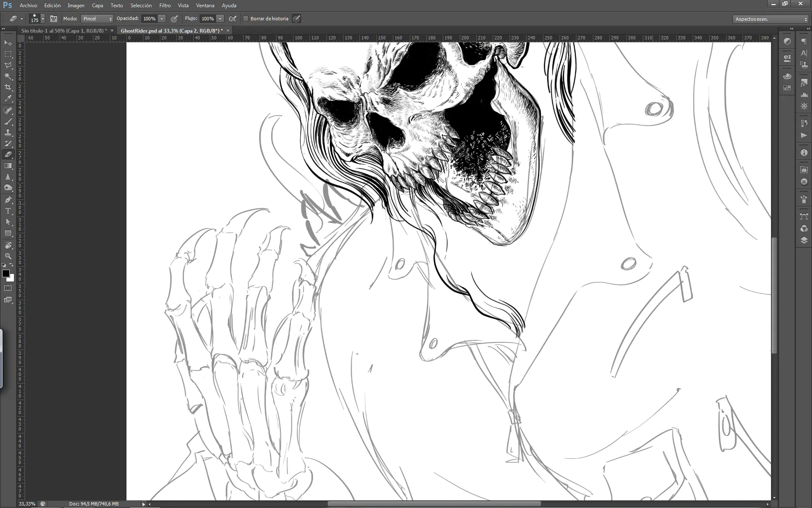Select the Type tool
Image resolution: width=812 pixels, height=508 pixels.
8,211
